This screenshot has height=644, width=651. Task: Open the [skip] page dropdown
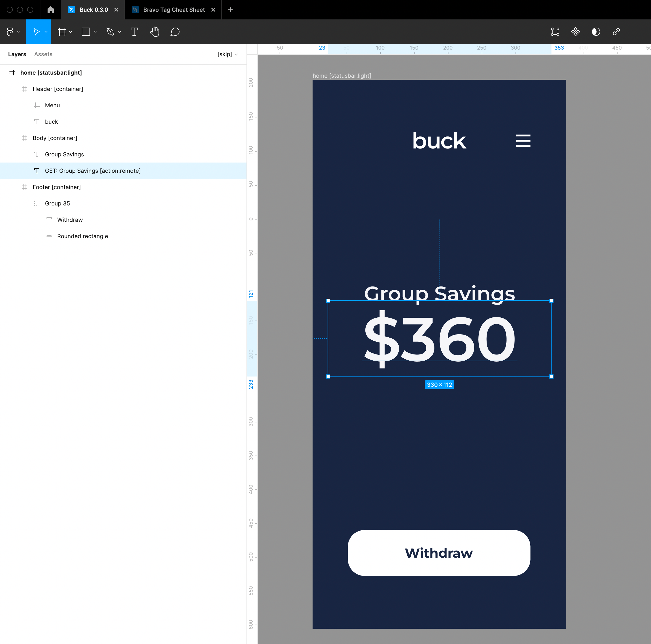pyautogui.click(x=228, y=54)
